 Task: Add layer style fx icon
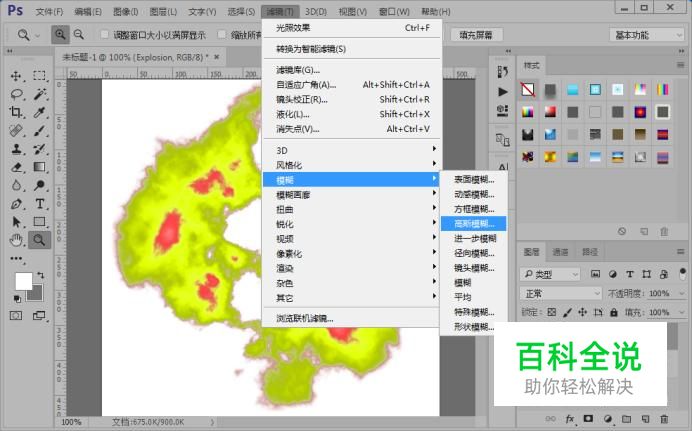(570, 419)
